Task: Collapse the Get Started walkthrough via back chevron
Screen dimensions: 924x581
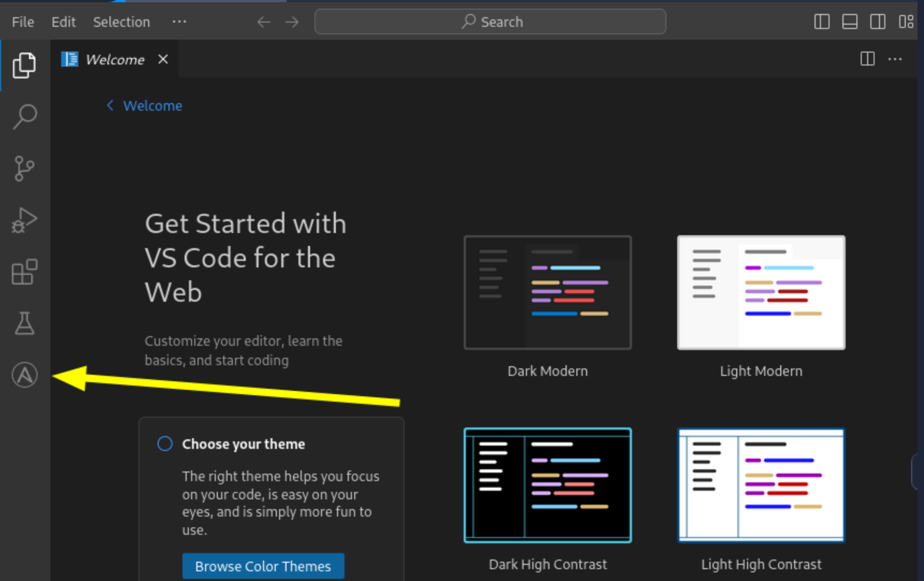Action: point(109,105)
